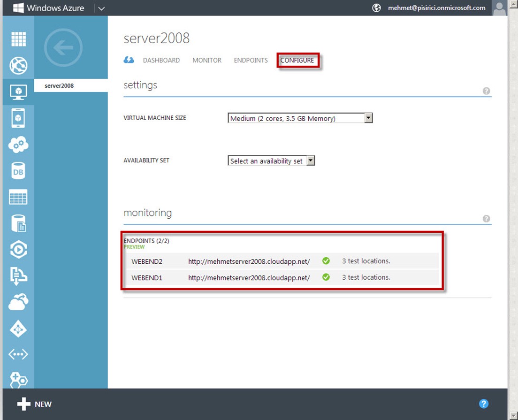The height and width of the screenshot is (420, 518).
Task: Open Storage table icon in sidebar
Action: point(18,197)
